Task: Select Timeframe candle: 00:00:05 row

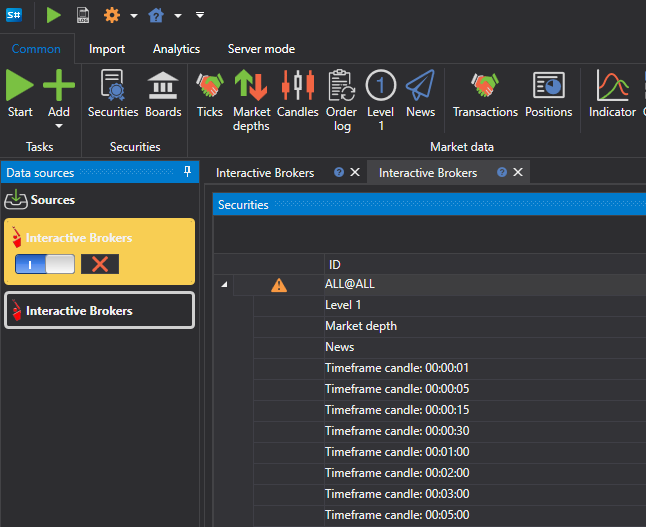Action: [449, 389]
